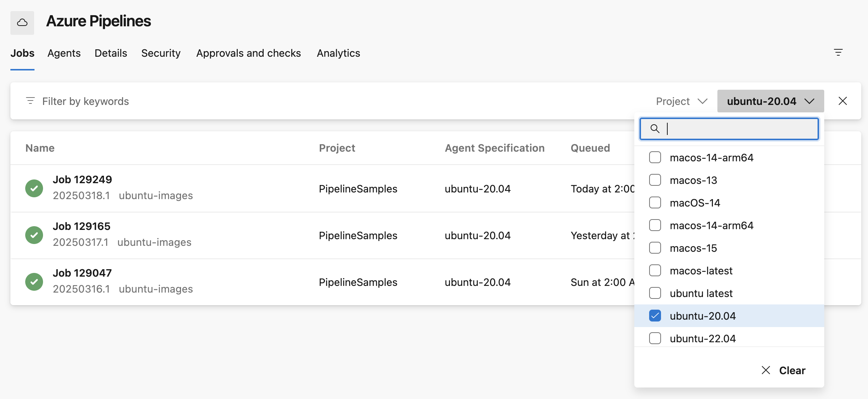868x399 pixels.
Task: Enable the ubuntu-22.04 checkbox
Action: (655, 338)
